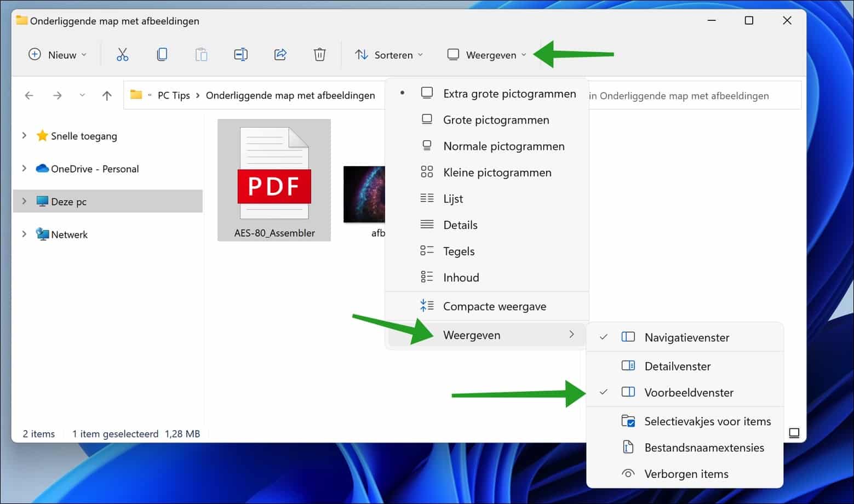Click the details pane icon in status bar
Screen dimensions: 854x504
point(794,433)
